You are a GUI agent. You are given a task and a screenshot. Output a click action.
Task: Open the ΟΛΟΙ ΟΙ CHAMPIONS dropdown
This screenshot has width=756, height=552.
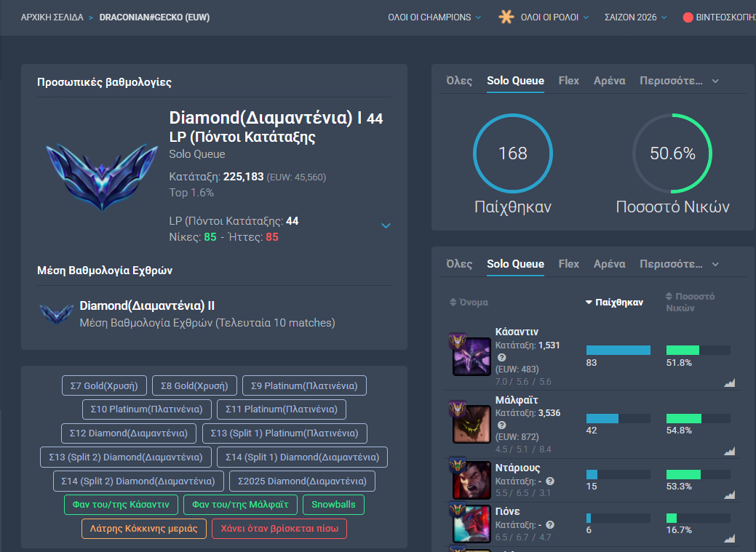pyautogui.click(x=434, y=17)
